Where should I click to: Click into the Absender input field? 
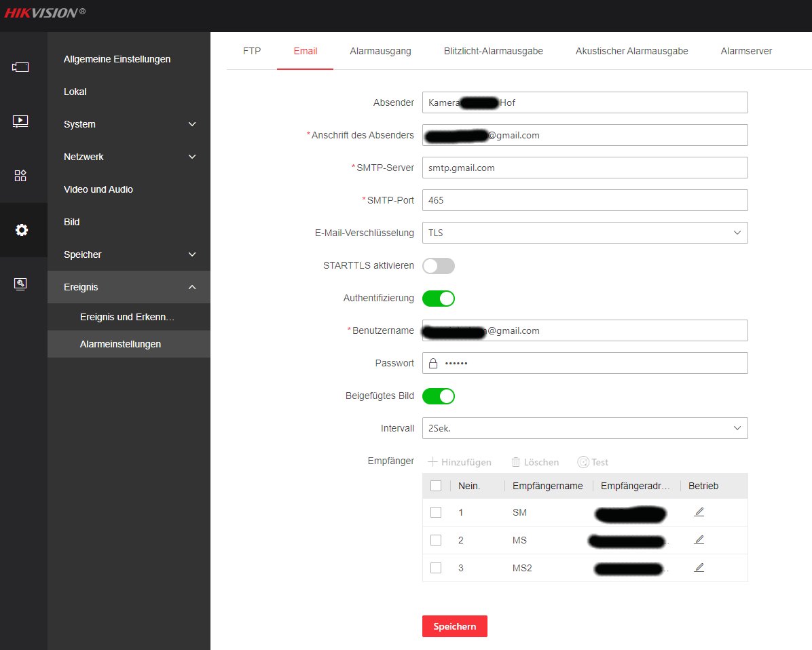click(585, 102)
